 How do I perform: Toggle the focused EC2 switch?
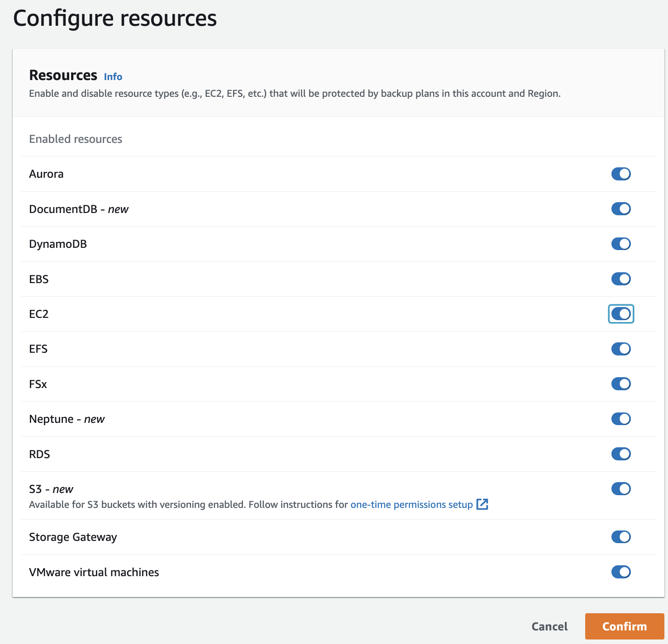621,314
